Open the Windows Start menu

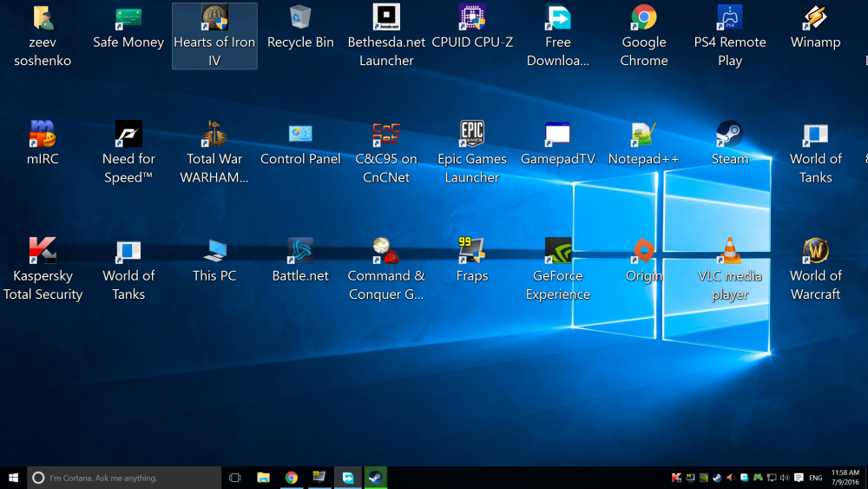click(13, 478)
